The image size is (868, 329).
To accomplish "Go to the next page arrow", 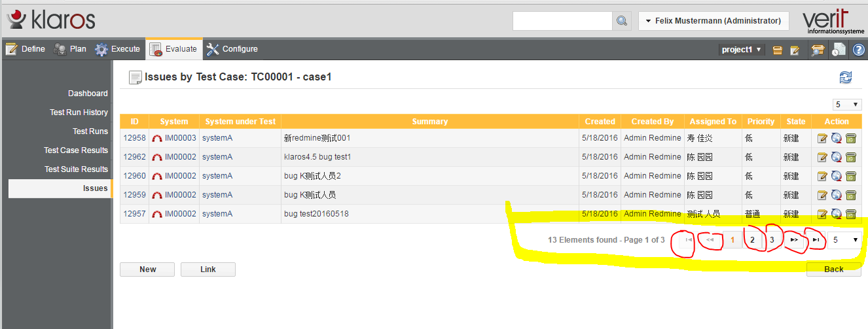I will coord(794,240).
